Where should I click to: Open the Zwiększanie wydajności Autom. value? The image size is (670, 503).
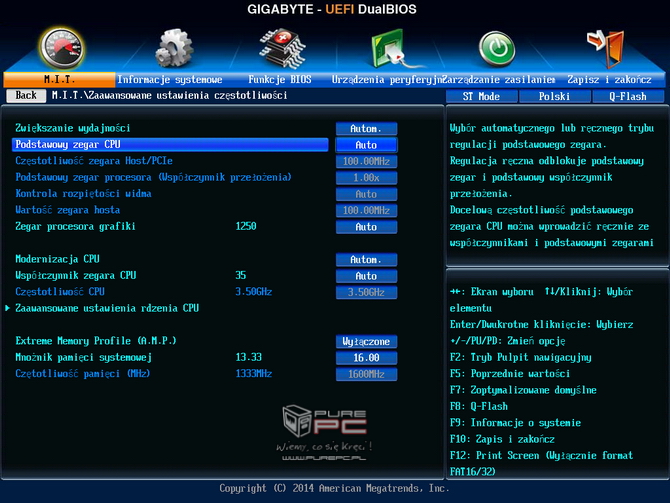tap(366, 129)
